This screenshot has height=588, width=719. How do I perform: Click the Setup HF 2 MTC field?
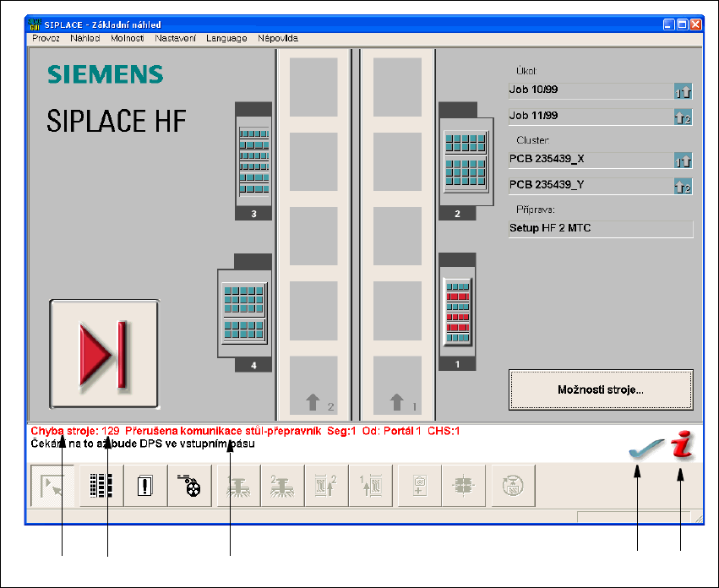click(x=600, y=228)
